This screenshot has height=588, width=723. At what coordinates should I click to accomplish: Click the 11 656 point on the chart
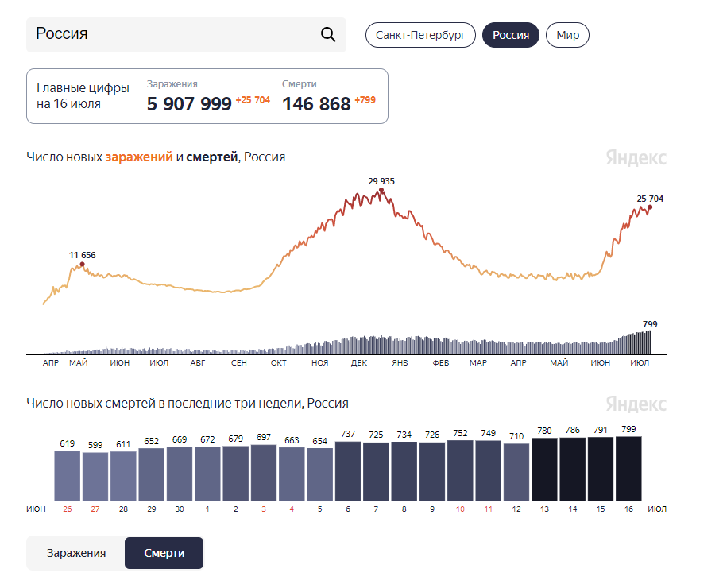tap(82, 265)
